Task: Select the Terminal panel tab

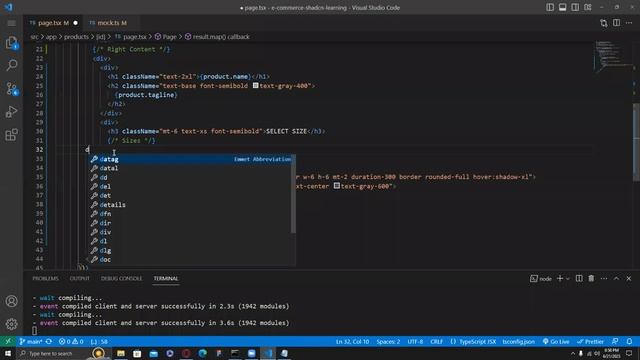Action: click(166, 278)
